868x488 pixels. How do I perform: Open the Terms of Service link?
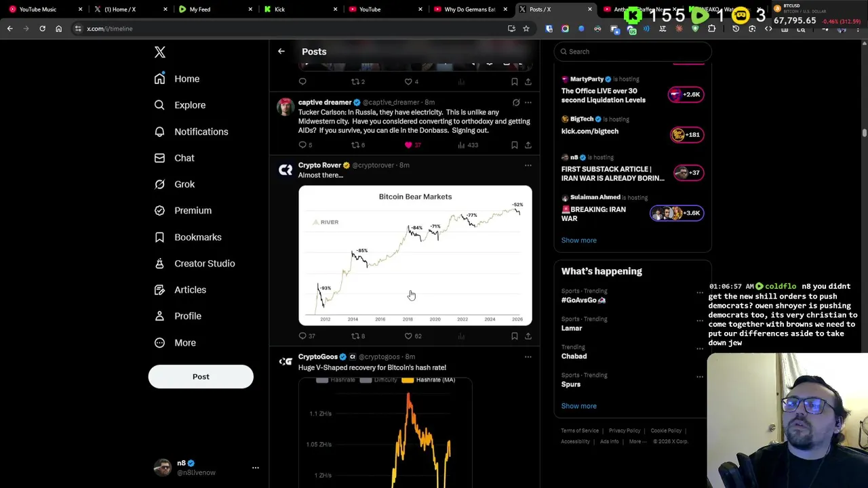[x=580, y=430]
